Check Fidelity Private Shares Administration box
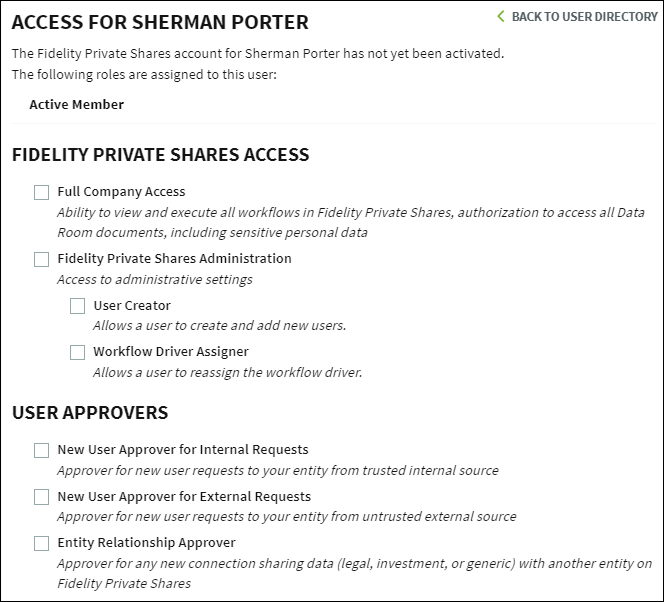The height and width of the screenshot is (602, 664). click(x=42, y=259)
